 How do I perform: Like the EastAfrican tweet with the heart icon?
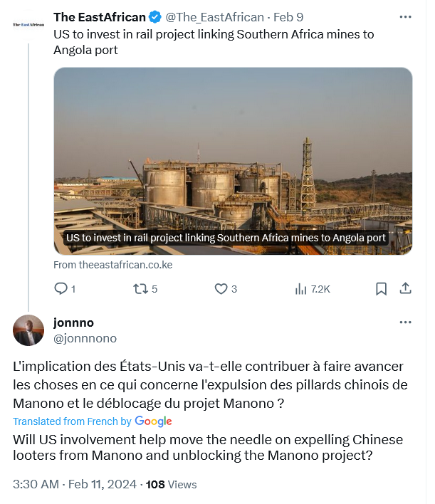click(221, 288)
